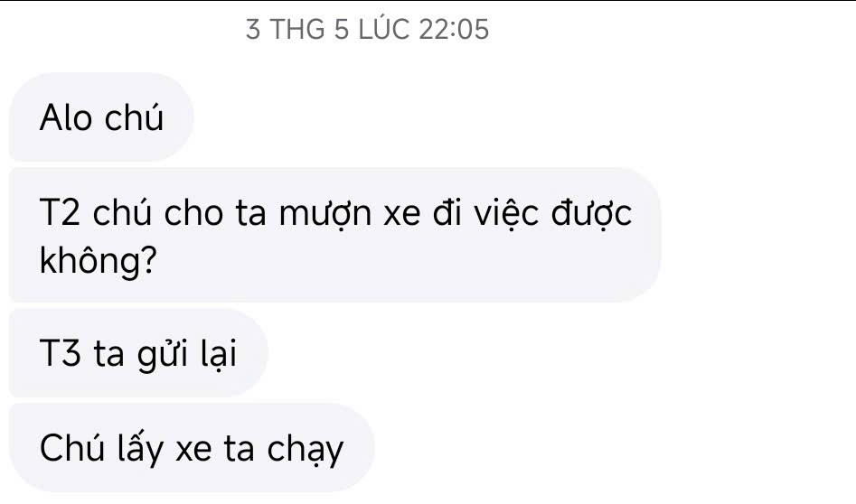Tap the 'Alo chú' message bubble
This screenshot has height=504, width=856.
101,117
